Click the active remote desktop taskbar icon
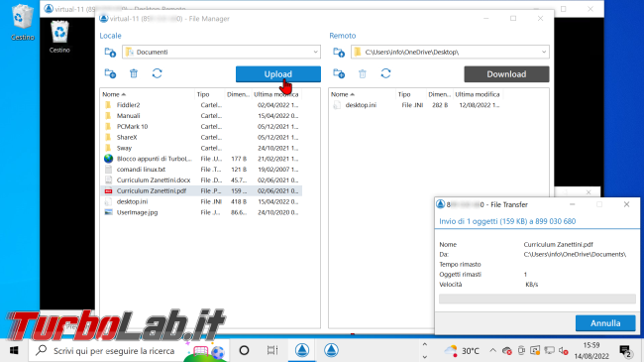The image size is (644, 362). tap(302, 350)
